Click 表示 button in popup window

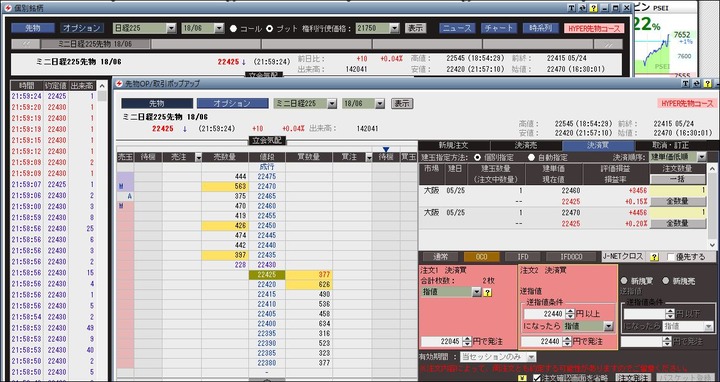(x=402, y=104)
